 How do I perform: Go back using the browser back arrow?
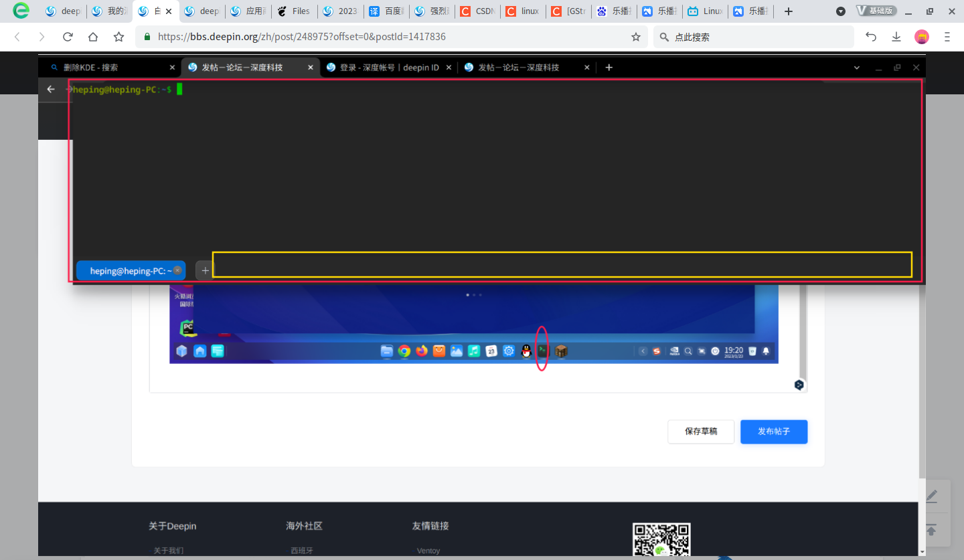[x=17, y=37]
